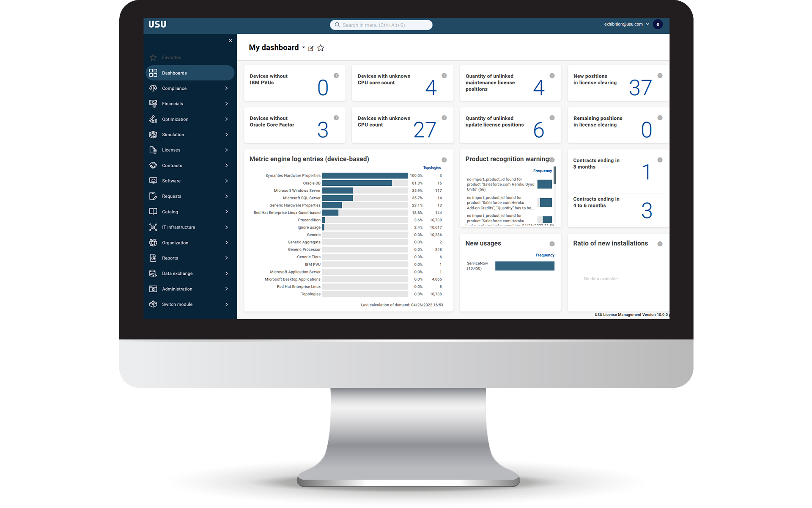
Task: Click the Dashboards icon in sidebar
Action: [153, 72]
